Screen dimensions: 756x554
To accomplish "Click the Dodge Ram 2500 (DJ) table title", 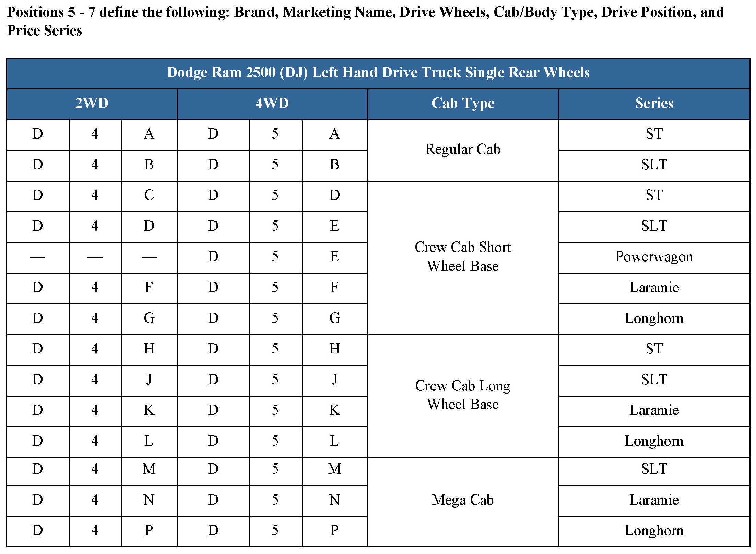I will point(378,73).
